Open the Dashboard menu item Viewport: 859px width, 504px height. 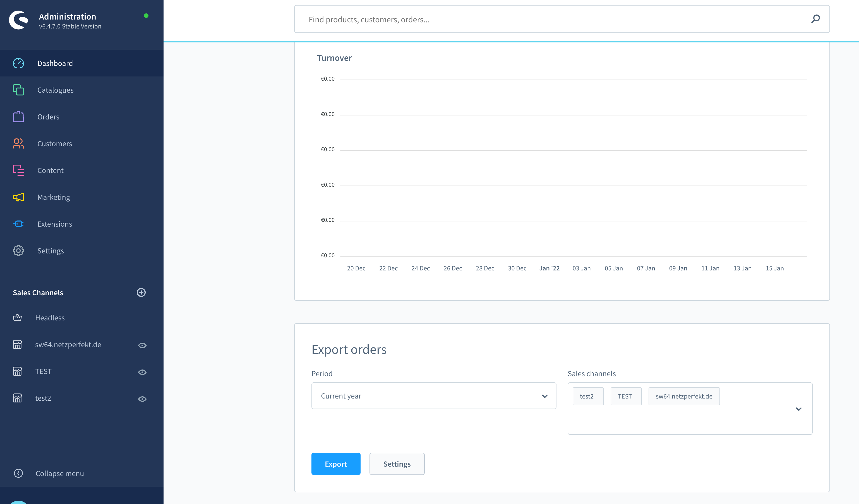82,63
